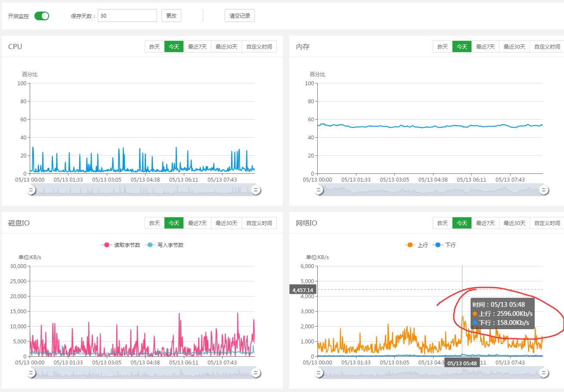Open 自定义时间 in 内存 panel
The width and height of the screenshot is (564, 392).
(547, 46)
